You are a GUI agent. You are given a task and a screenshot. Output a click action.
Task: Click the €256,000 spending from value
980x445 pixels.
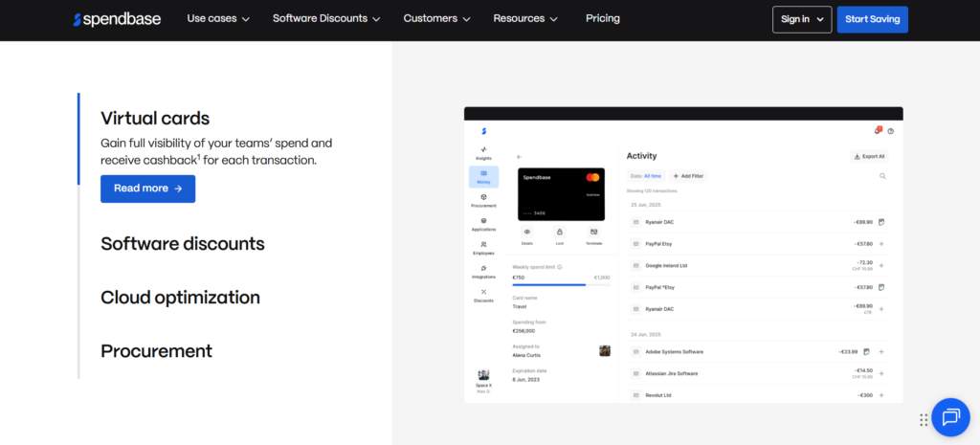coord(523,331)
